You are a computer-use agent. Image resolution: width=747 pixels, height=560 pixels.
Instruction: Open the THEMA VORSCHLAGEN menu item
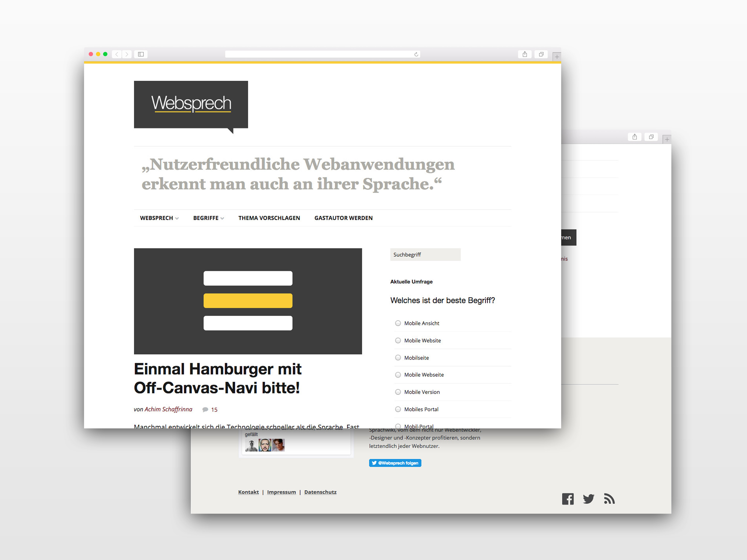(269, 218)
